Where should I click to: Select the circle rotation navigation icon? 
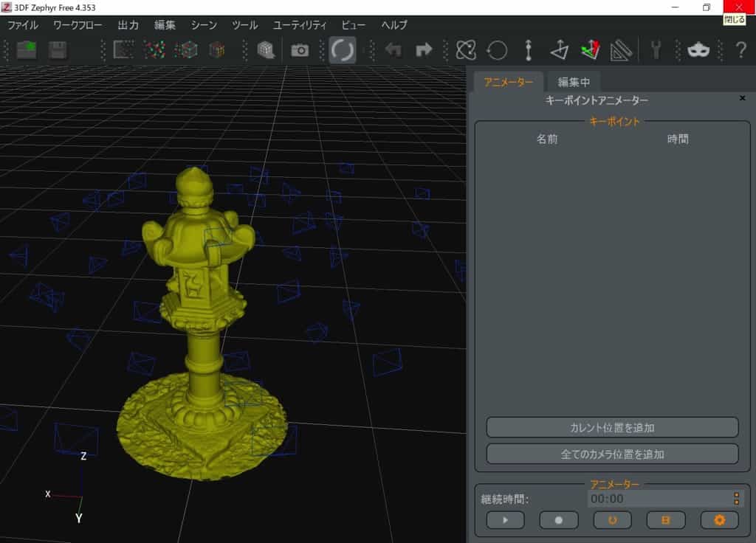497,49
